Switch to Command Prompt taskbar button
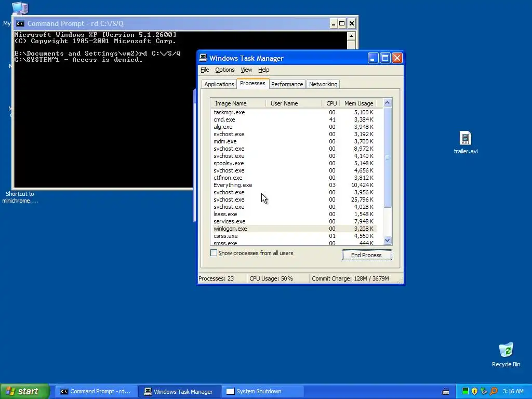 tap(96, 391)
